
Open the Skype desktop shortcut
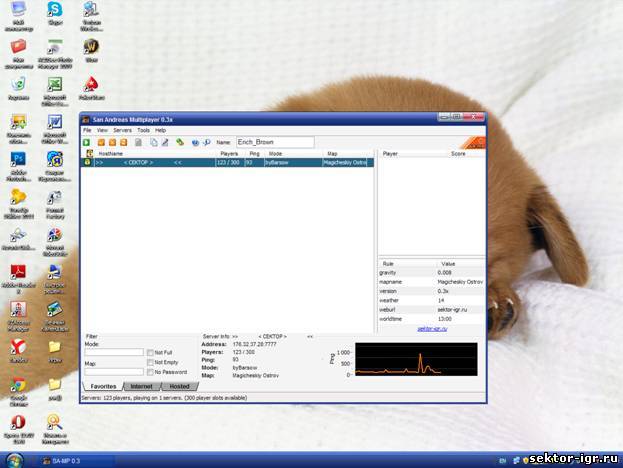pyautogui.click(x=55, y=15)
